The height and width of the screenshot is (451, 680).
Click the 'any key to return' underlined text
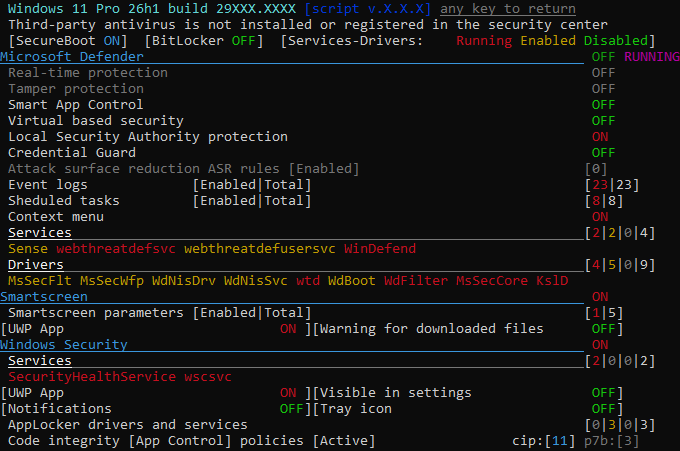[508, 9]
